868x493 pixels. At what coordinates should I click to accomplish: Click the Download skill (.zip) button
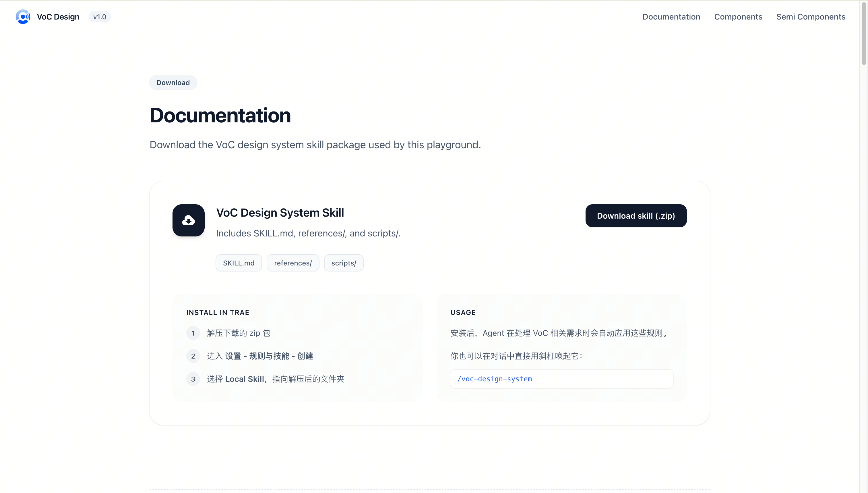click(636, 216)
